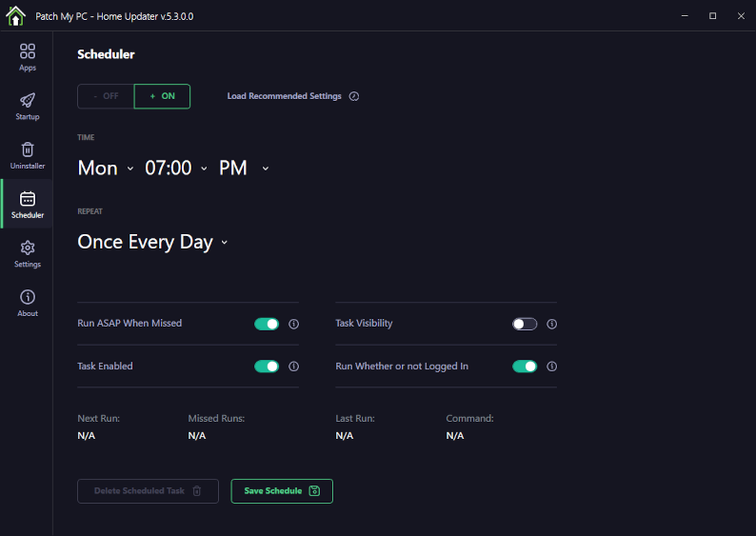Click the Scheduler page heading

tap(106, 54)
